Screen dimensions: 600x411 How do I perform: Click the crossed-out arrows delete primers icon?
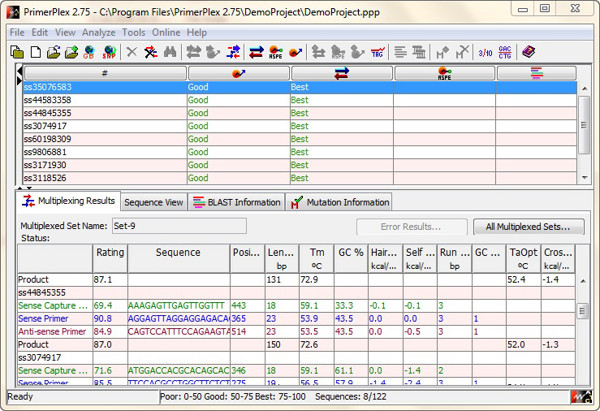(151, 52)
